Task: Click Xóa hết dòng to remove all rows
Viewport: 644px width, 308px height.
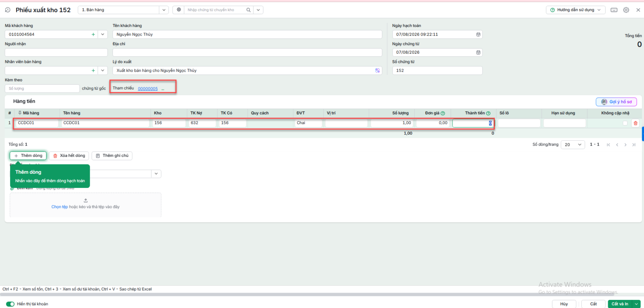Action: (x=69, y=156)
